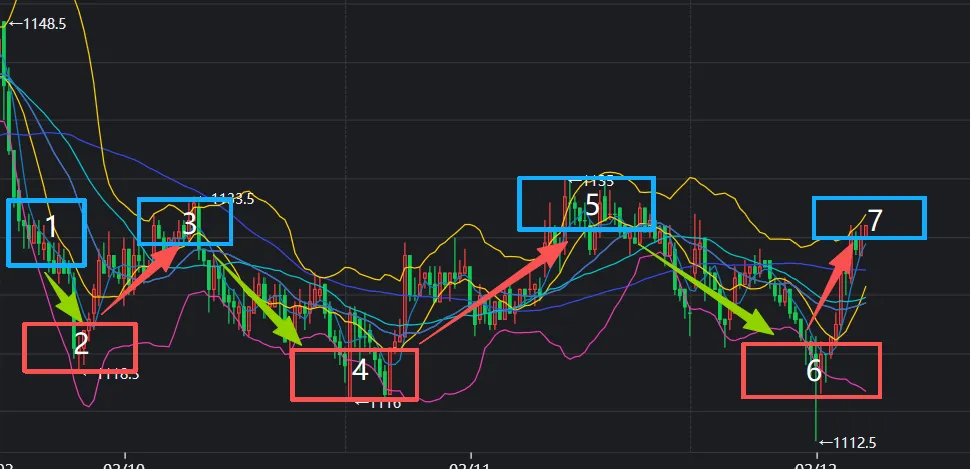Select the 03/10 date axis label
This screenshot has height=469, width=970.
point(126,464)
